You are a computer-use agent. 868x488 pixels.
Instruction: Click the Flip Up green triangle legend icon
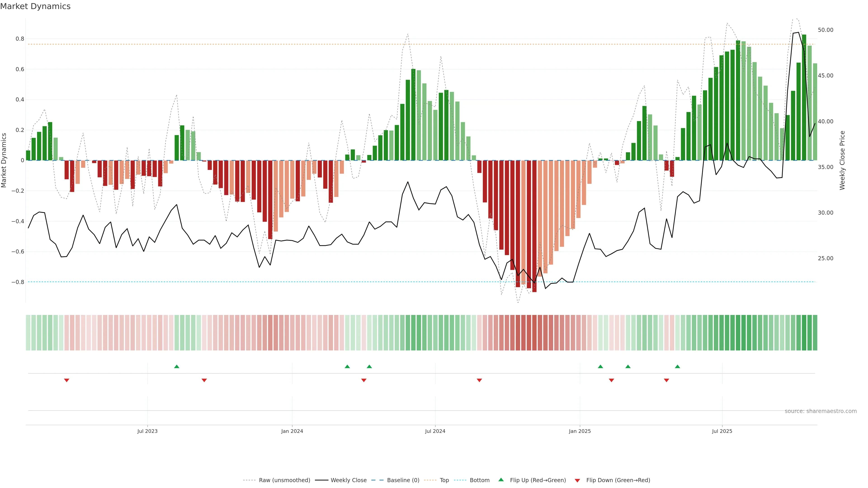point(501,480)
